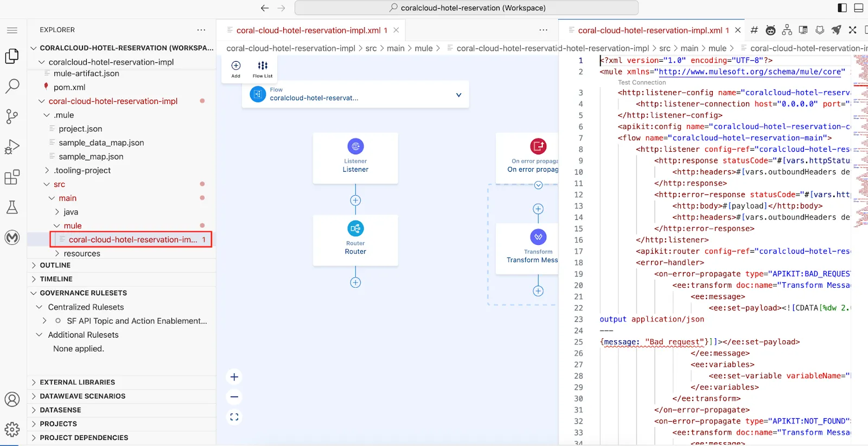868x446 pixels.
Task: Collapse the GOVERNANCE RULESETS section
Action: pyautogui.click(x=83, y=293)
